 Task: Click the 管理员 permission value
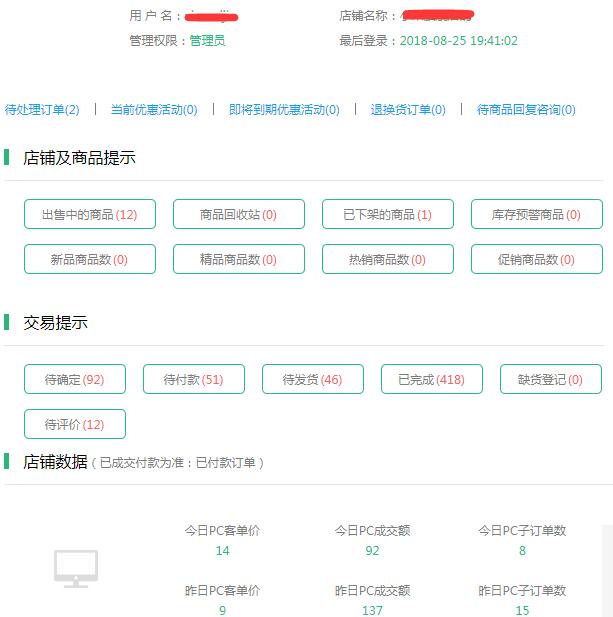[207, 41]
